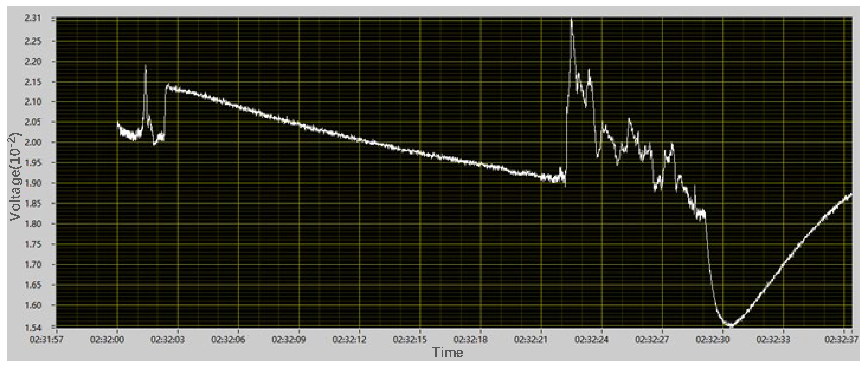Click the 02:32:21 time tick label
Viewport: 868px width, 370px height.
click(x=531, y=340)
